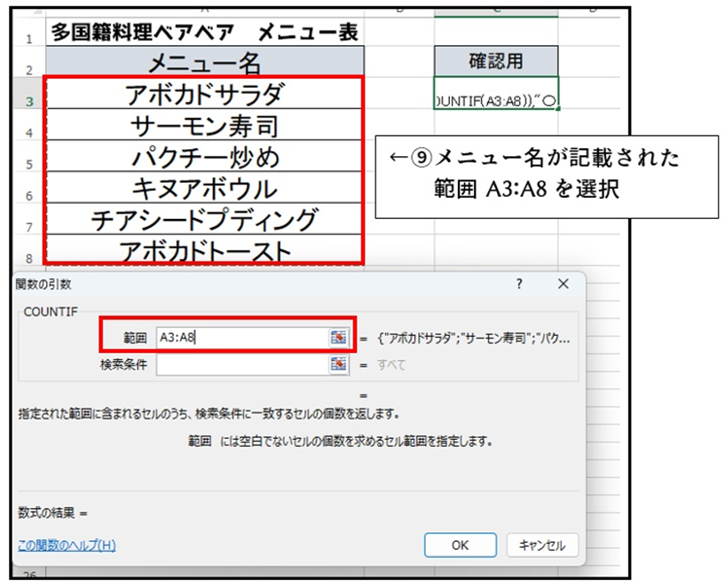
Task: Click the メニュー名 header cell
Action: 204,62
